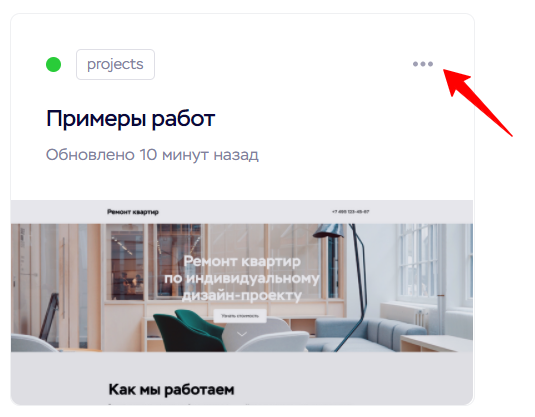535x417 pixels.
Task: Click the green armchair in hero image
Action: pos(189,330)
